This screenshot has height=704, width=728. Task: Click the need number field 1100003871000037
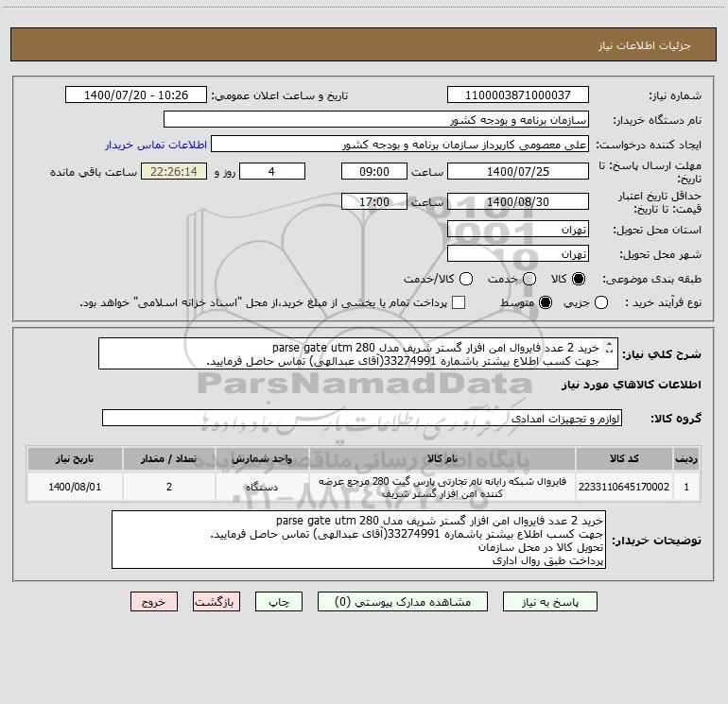coord(518,94)
